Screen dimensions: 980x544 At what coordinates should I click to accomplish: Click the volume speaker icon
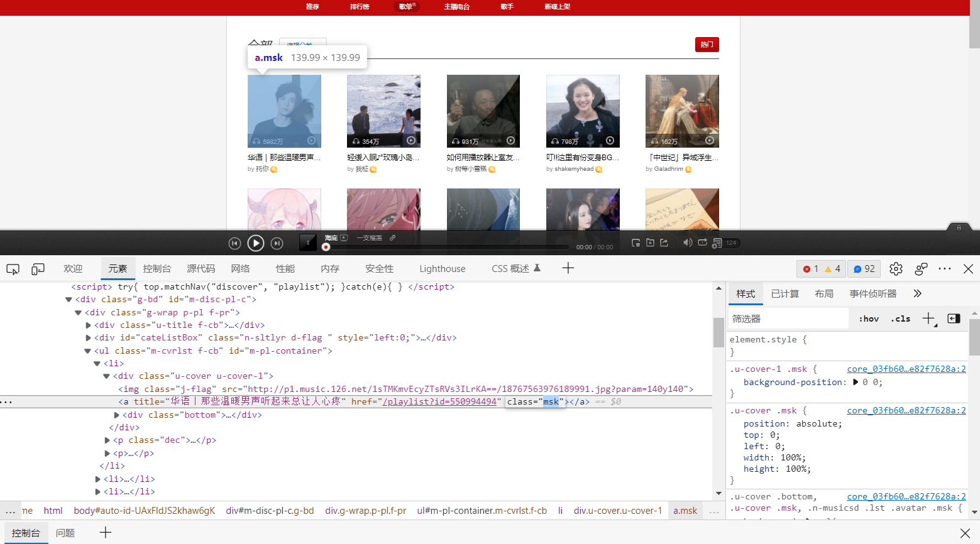click(688, 242)
